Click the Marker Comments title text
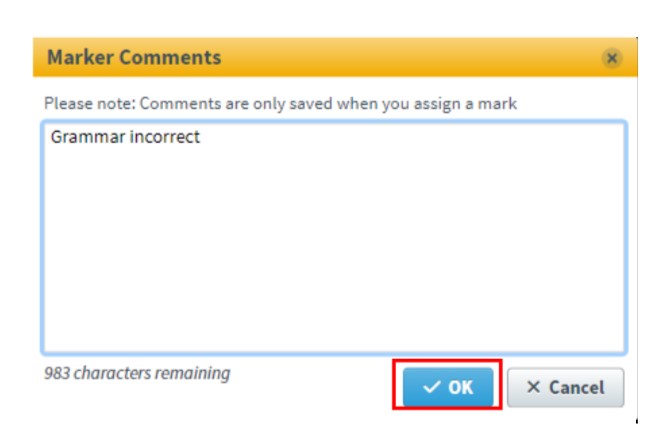This screenshot has width=660, height=444. (x=134, y=57)
